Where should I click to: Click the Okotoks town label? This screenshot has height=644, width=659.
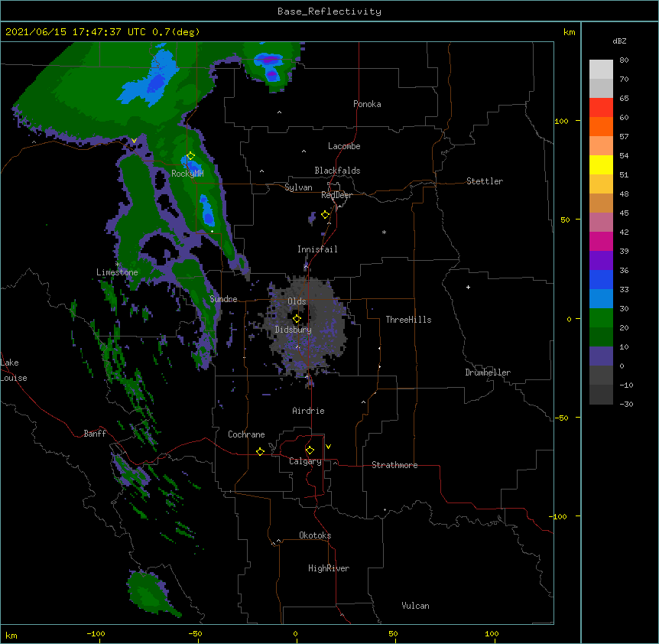point(315,535)
